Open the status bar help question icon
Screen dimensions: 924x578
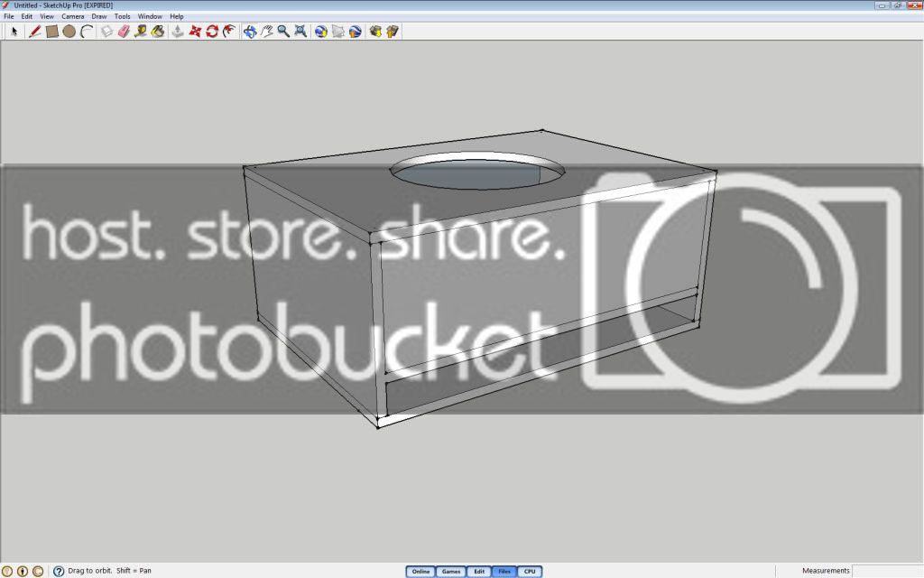click(x=59, y=571)
